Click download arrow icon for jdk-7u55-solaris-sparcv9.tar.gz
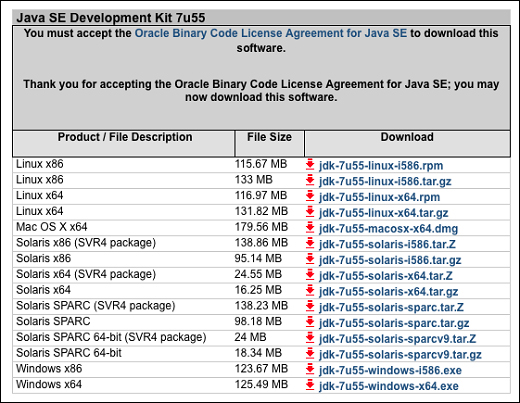 (310, 354)
